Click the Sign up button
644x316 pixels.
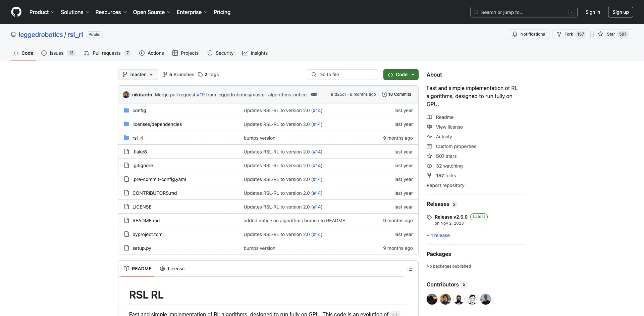pos(621,12)
